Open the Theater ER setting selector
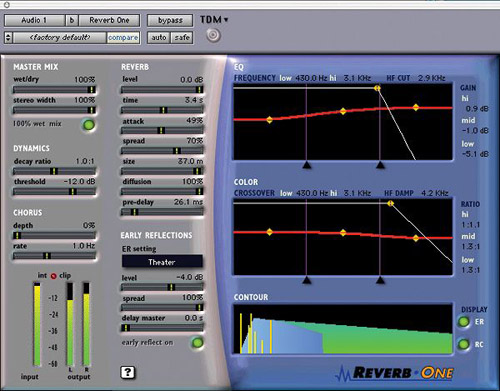The image size is (500, 391). click(x=162, y=262)
